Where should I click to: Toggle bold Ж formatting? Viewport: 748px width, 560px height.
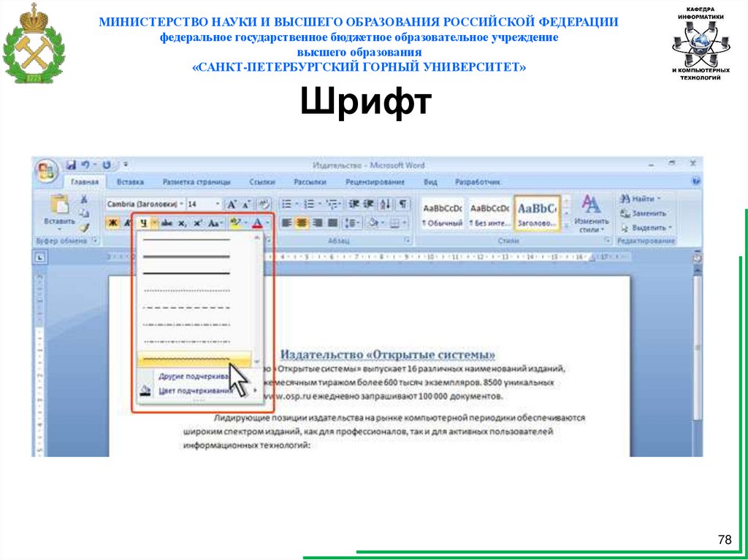coord(113,223)
